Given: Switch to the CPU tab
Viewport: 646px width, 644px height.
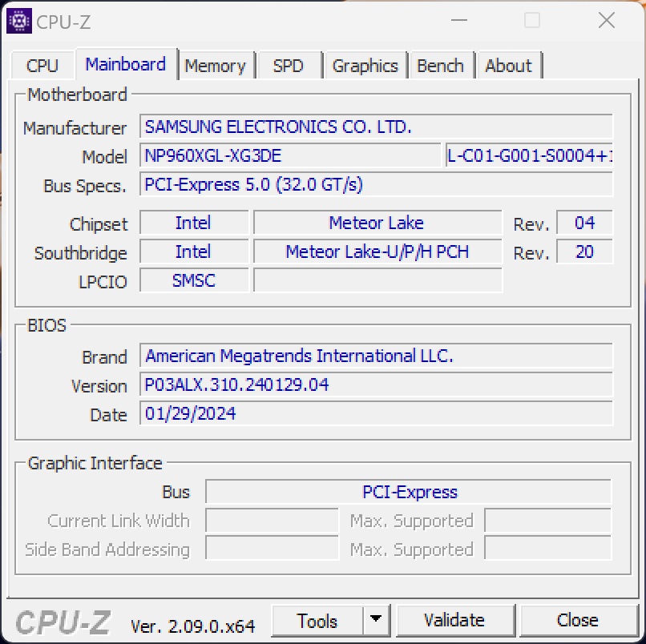Looking at the screenshot, I should pyautogui.click(x=42, y=66).
